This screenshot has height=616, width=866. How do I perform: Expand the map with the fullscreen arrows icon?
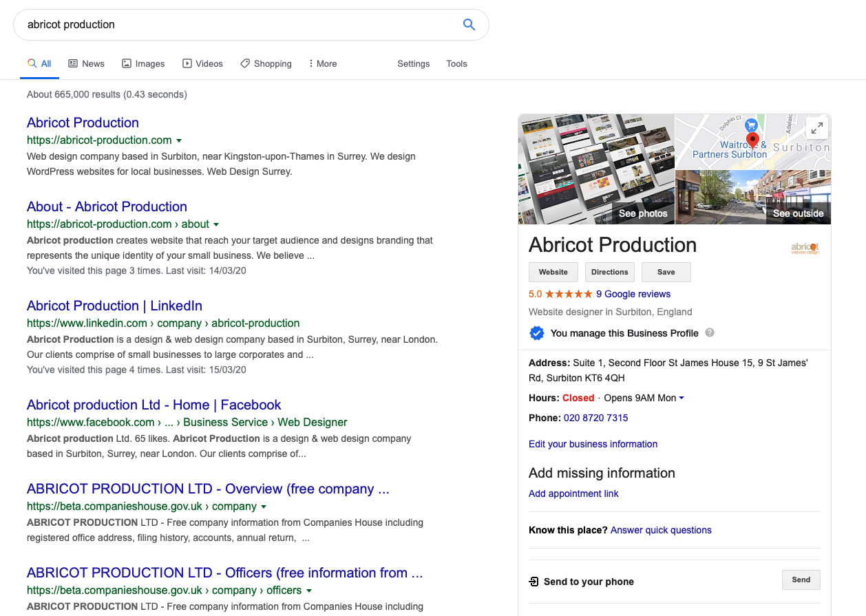point(817,128)
